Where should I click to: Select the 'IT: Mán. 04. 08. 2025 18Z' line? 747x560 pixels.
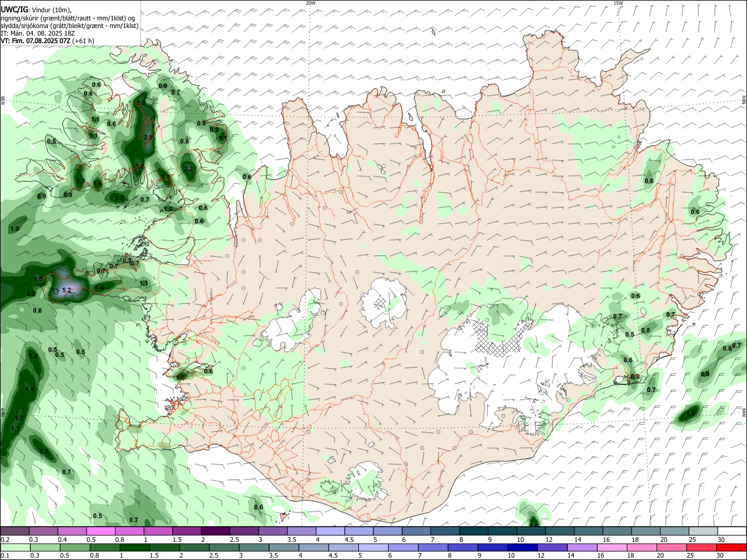click(37, 33)
